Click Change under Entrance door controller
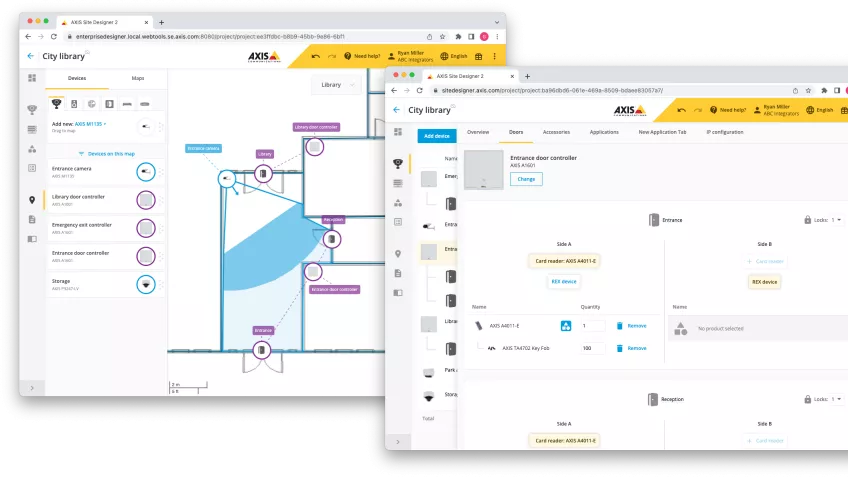 [x=526, y=179]
